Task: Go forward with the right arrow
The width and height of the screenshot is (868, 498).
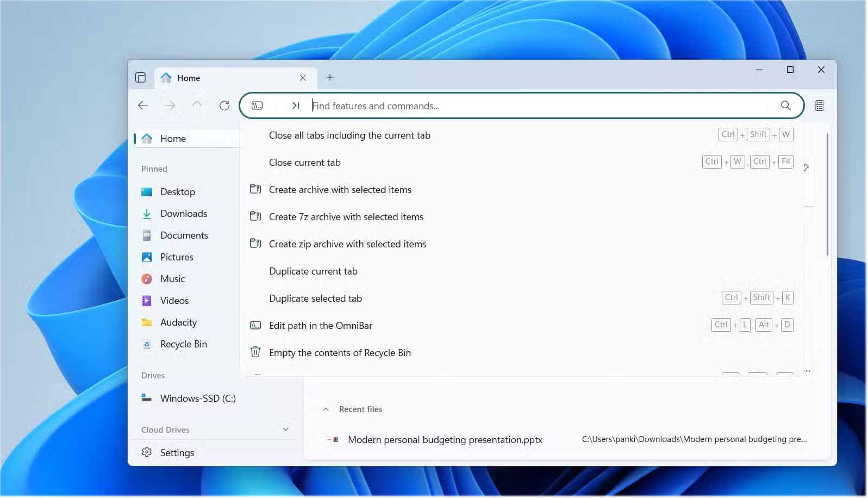Action: pyautogui.click(x=170, y=105)
